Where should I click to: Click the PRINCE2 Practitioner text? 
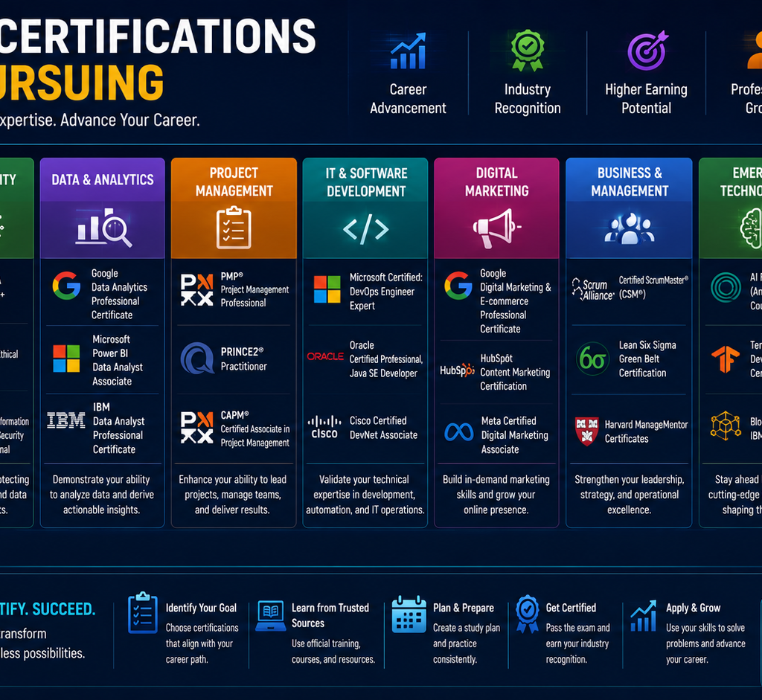(243, 359)
